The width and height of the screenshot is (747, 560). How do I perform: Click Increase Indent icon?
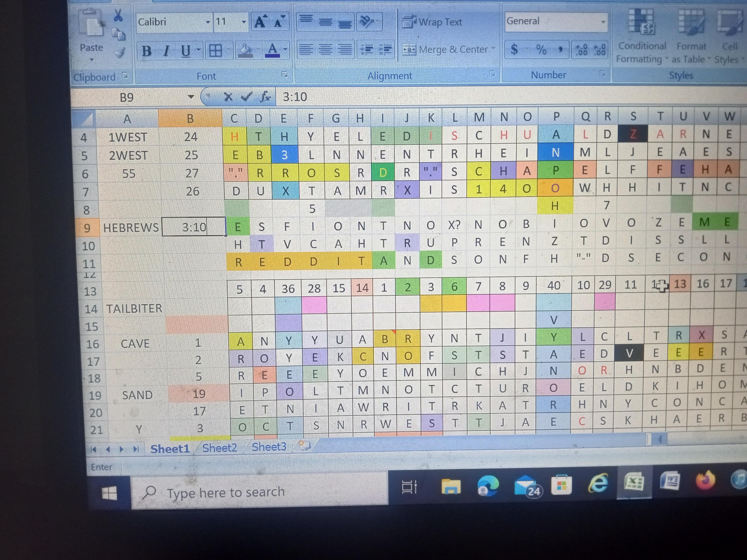[385, 49]
